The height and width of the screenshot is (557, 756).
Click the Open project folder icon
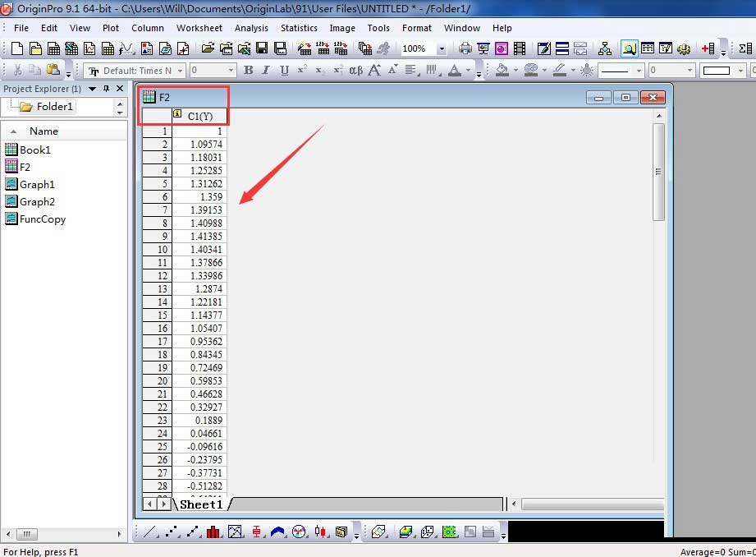[x=208, y=48]
